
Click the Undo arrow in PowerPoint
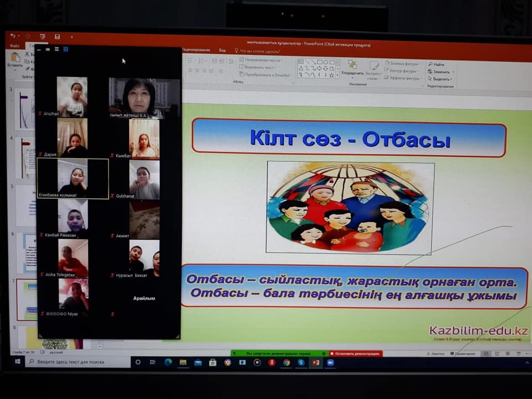(13, 36)
